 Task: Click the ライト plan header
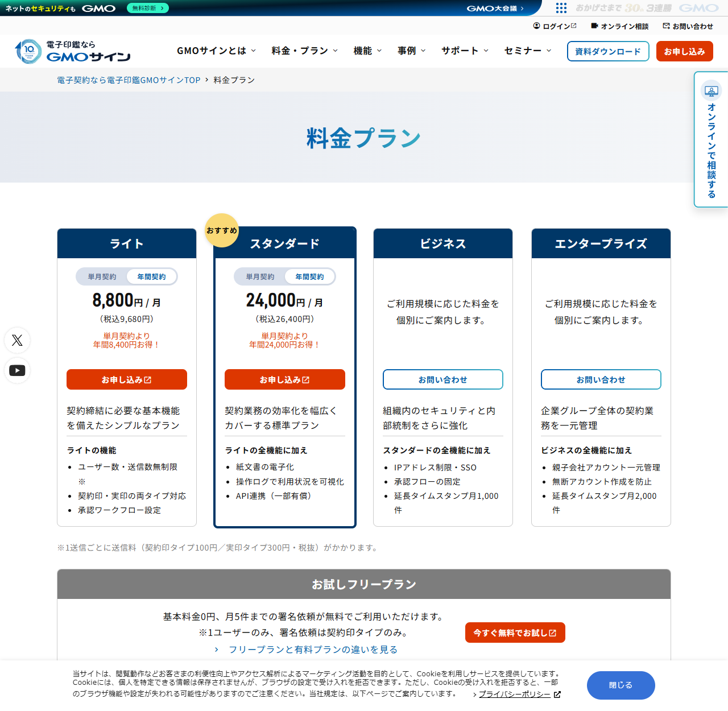pyautogui.click(x=127, y=243)
